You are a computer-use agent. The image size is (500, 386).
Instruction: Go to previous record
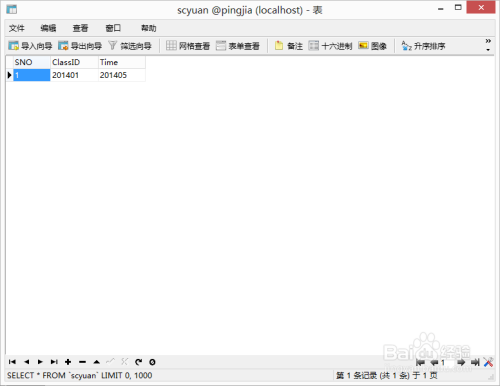pos(27,362)
